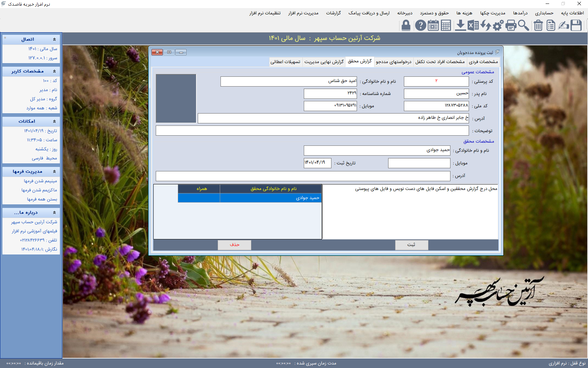The width and height of the screenshot is (588, 368).
Task: Collapse the مشخصات کاربر sidebar panel
Action: [54, 71]
